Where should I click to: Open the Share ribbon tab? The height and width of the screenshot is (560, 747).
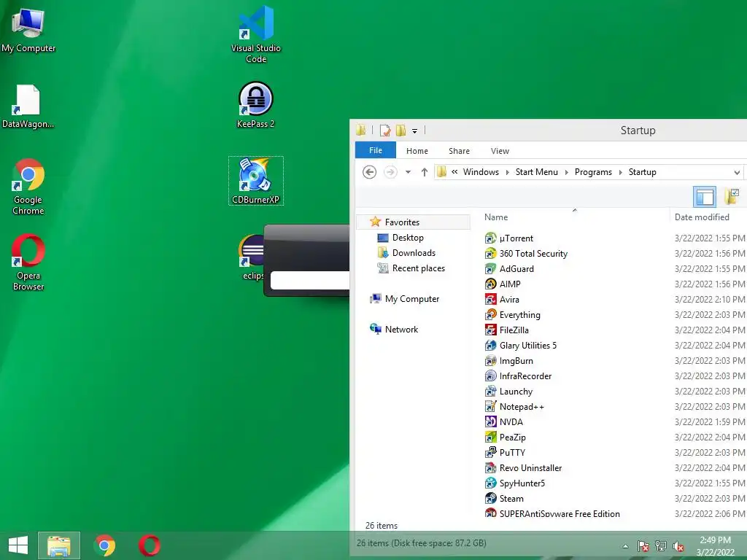click(459, 151)
